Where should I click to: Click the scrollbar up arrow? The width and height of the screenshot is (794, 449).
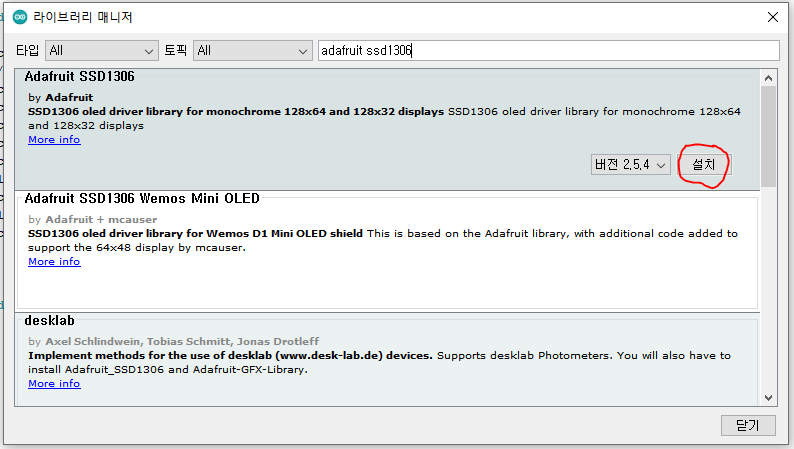[768, 78]
